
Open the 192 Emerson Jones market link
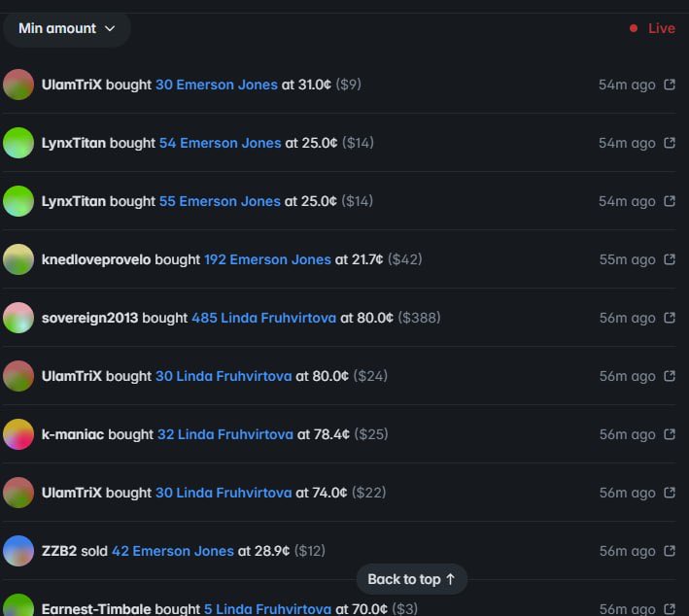[x=267, y=259]
